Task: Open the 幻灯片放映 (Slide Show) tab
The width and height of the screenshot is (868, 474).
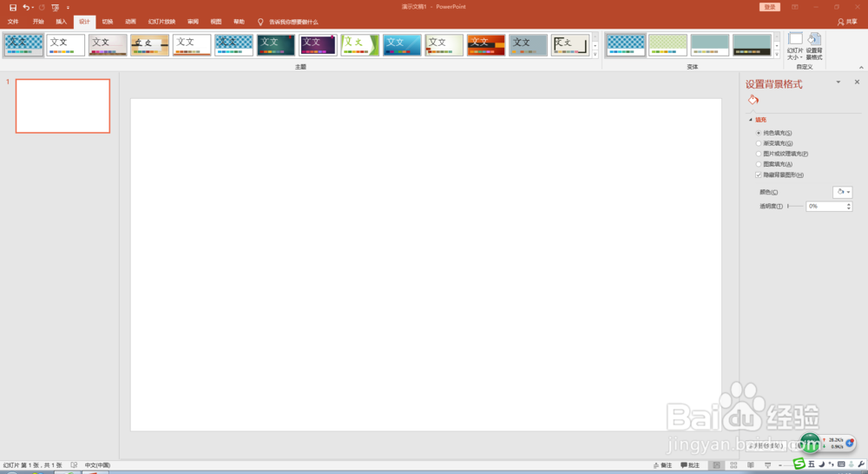Action: pyautogui.click(x=161, y=22)
